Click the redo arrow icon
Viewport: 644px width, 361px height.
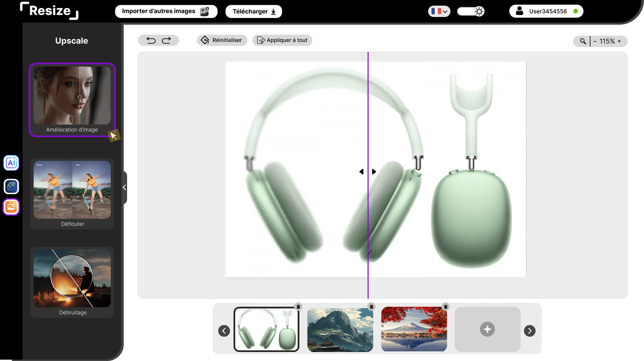tap(166, 40)
